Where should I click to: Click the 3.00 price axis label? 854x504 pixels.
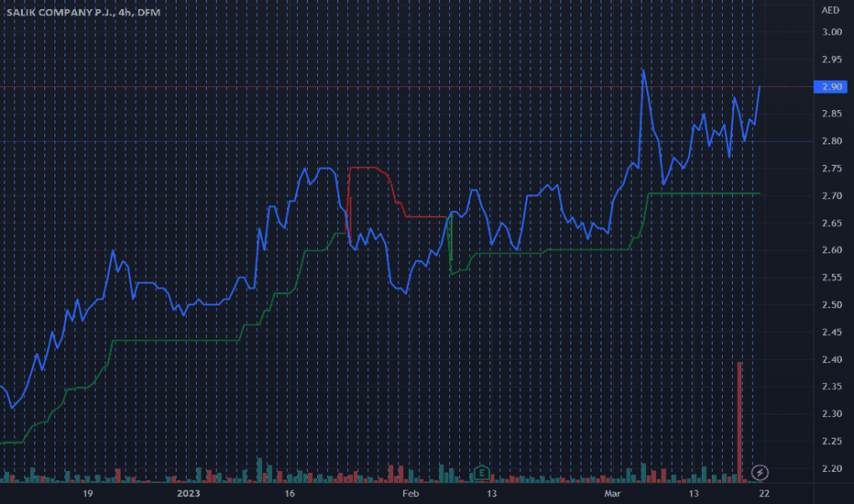coord(832,32)
